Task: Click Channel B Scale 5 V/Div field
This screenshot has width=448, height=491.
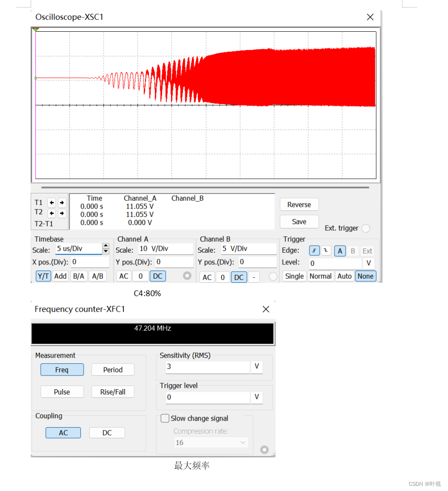Action: 249,249
